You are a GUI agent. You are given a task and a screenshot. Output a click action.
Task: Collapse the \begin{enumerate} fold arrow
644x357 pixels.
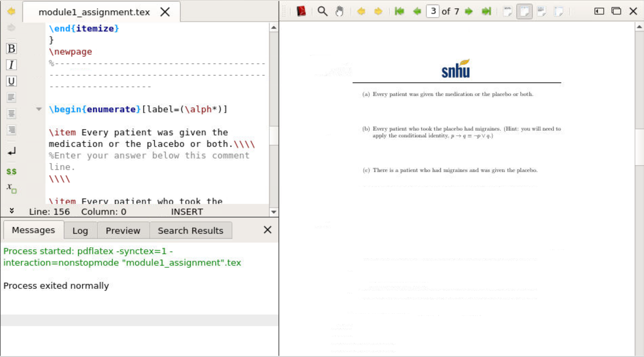(39, 109)
